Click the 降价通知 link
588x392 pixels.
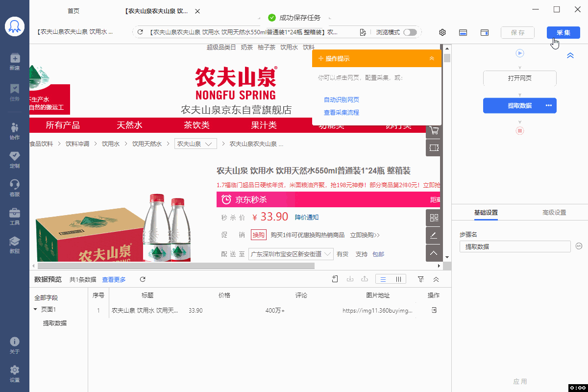click(307, 217)
